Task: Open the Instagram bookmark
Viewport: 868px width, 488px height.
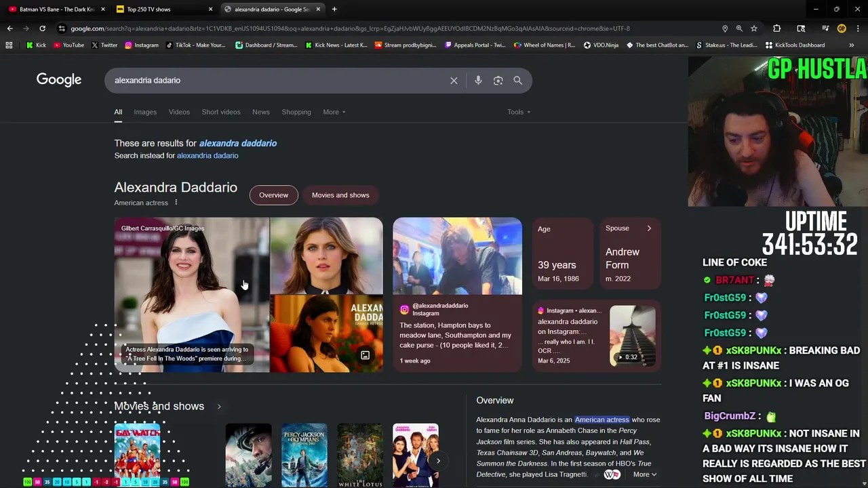Action: [142, 45]
